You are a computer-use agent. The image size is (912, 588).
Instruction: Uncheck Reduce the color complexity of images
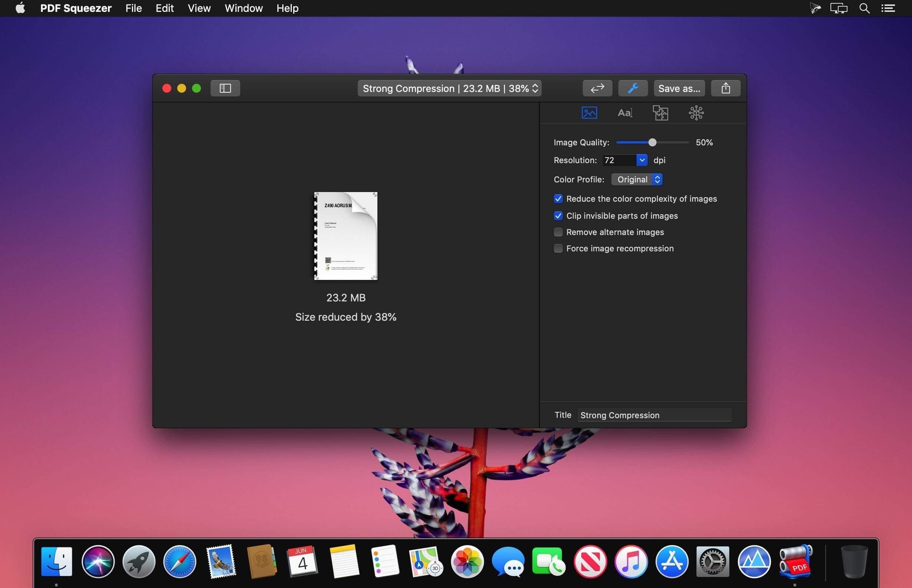pos(558,199)
